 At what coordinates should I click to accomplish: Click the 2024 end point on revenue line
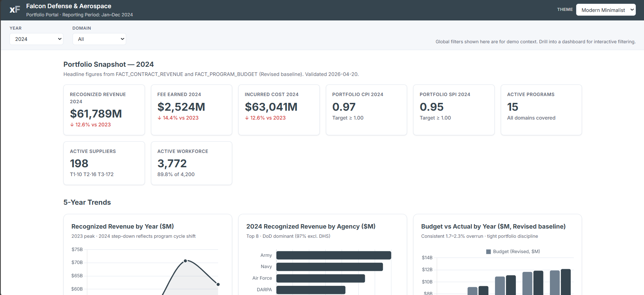tap(218, 284)
